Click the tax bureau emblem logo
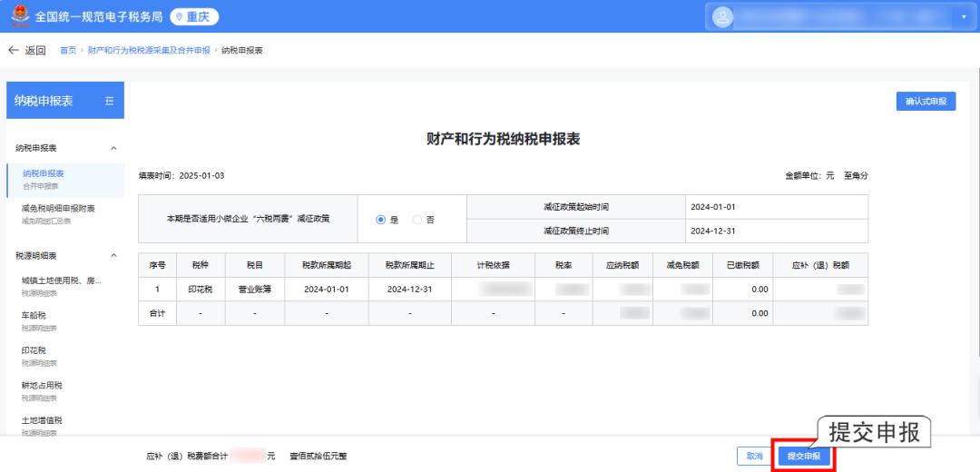The image size is (980, 472). pos(17,16)
